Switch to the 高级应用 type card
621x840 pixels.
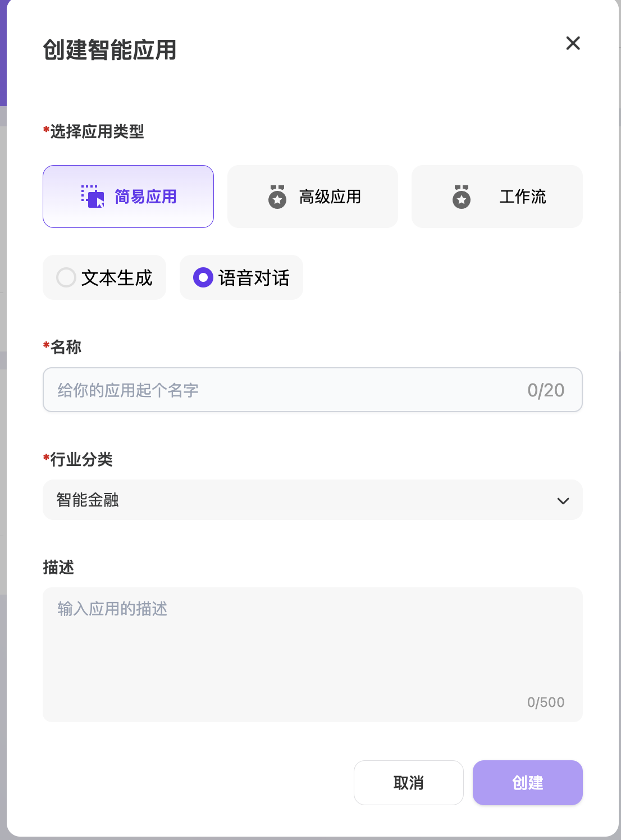point(313,197)
